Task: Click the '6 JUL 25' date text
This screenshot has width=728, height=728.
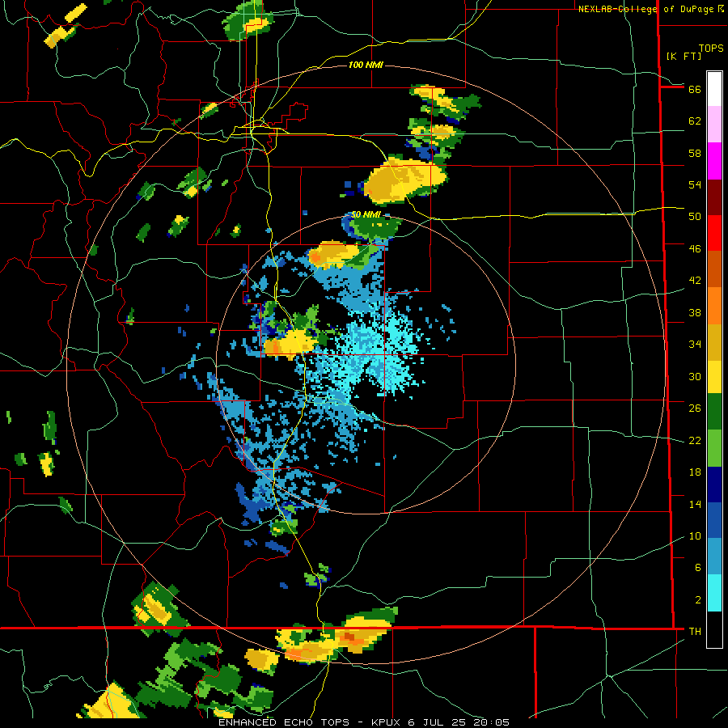Action: click(438, 722)
